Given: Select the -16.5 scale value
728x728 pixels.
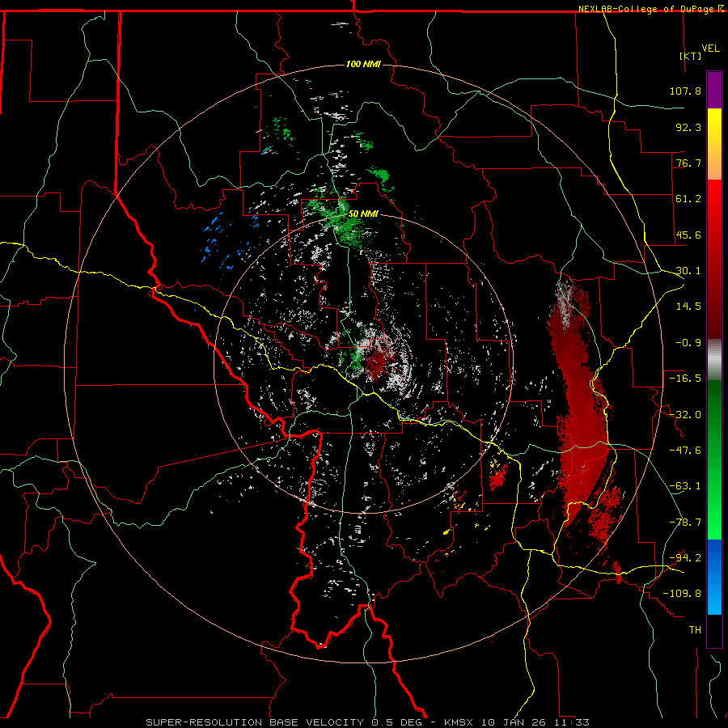Looking at the screenshot, I should 685,379.
